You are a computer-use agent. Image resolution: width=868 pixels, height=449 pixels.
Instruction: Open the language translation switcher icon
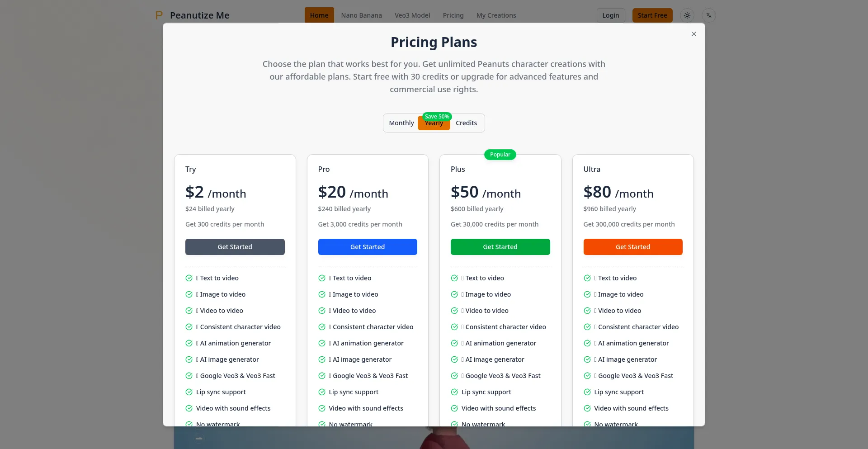pos(708,15)
